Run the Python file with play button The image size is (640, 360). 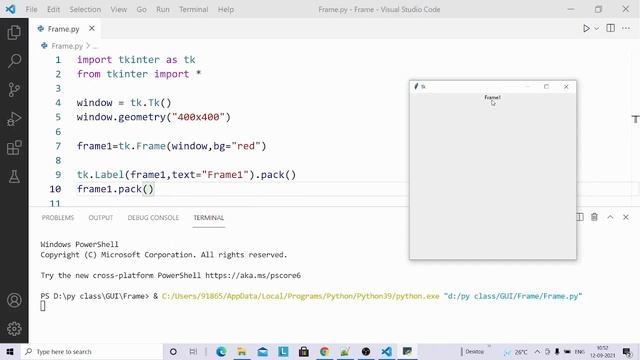(x=586, y=28)
